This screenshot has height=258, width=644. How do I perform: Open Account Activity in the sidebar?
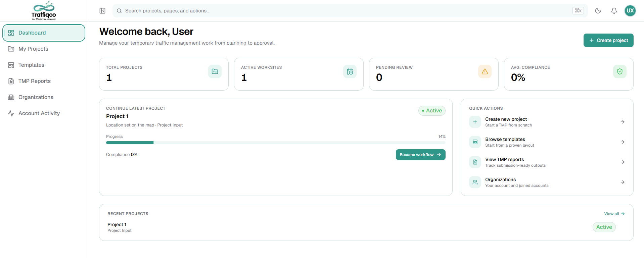pyautogui.click(x=44, y=113)
